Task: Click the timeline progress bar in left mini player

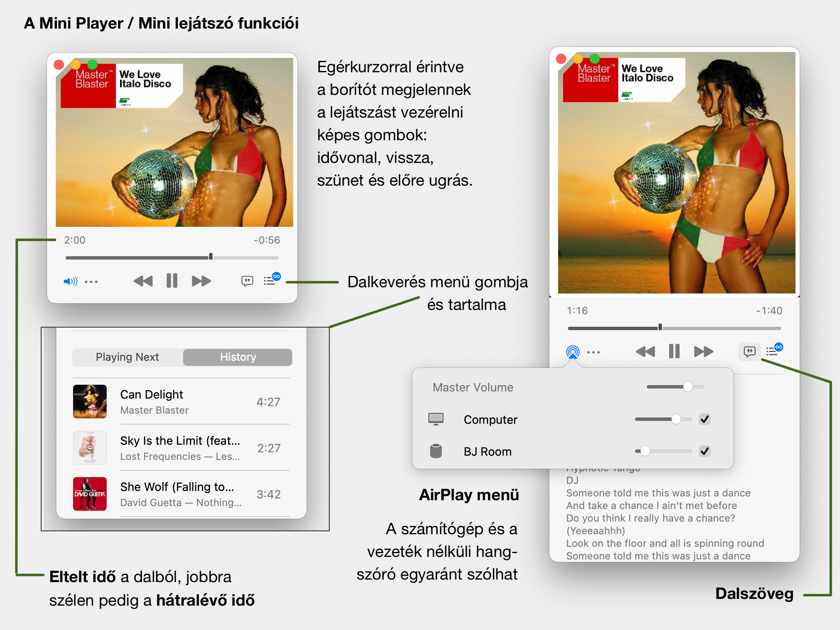Action: [172, 257]
